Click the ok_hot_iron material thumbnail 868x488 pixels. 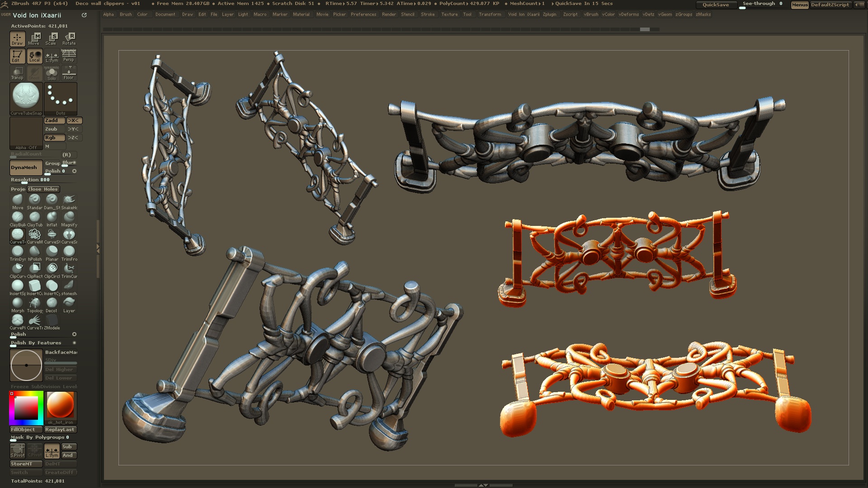[x=61, y=406]
